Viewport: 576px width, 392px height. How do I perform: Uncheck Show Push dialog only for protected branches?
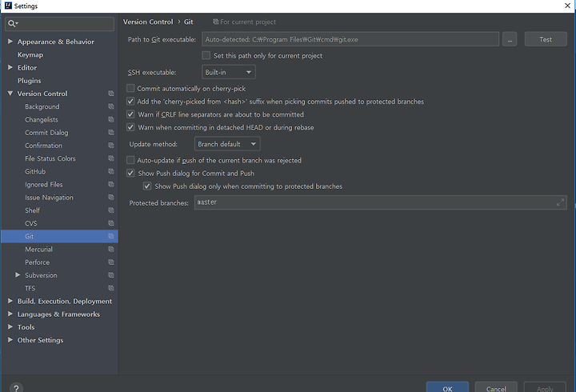[x=147, y=186]
